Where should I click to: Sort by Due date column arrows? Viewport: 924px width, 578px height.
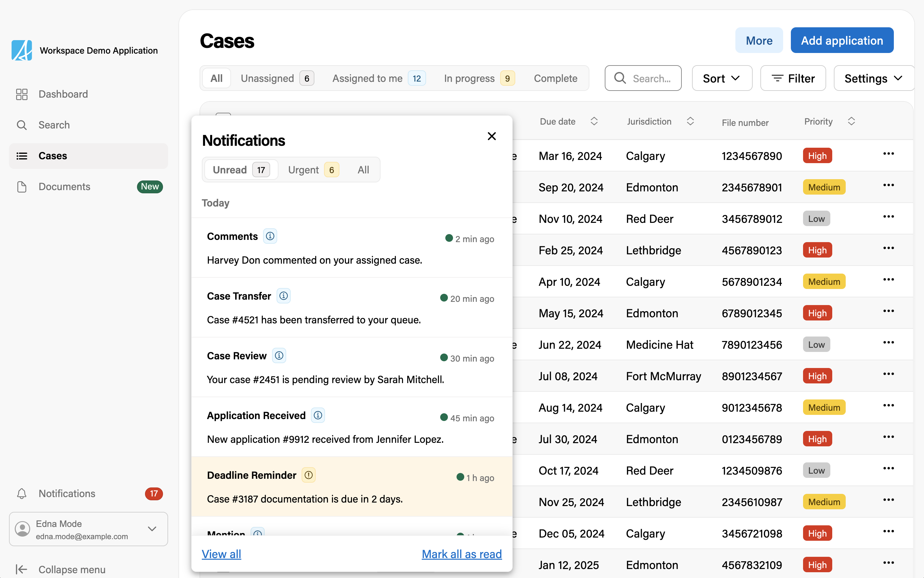point(594,122)
